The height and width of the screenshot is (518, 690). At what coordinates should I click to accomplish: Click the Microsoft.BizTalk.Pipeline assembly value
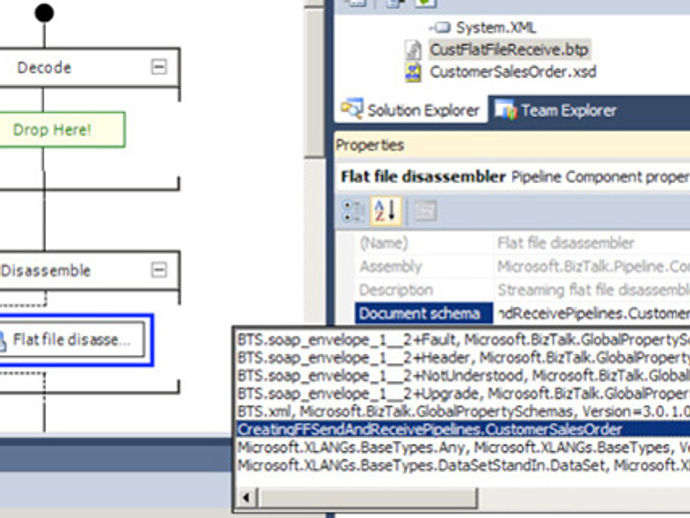[593, 266]
